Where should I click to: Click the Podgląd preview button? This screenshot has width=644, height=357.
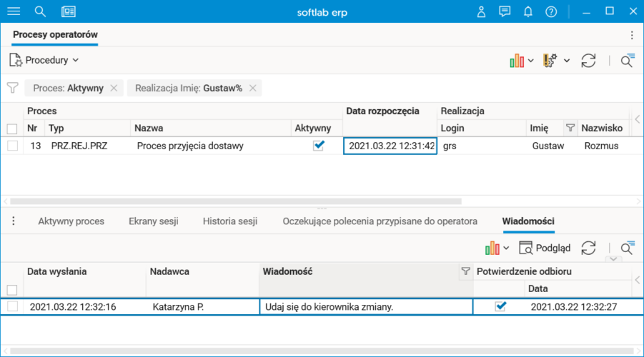point(545,248)
